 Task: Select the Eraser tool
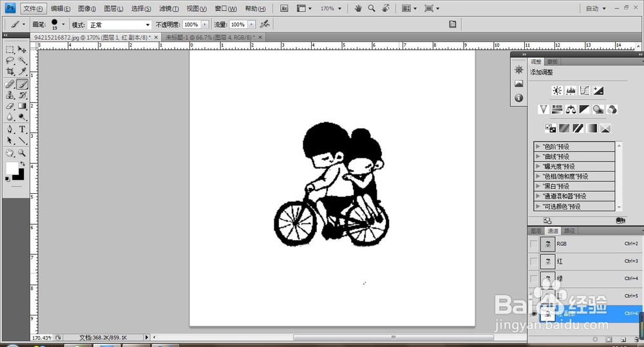10,106
